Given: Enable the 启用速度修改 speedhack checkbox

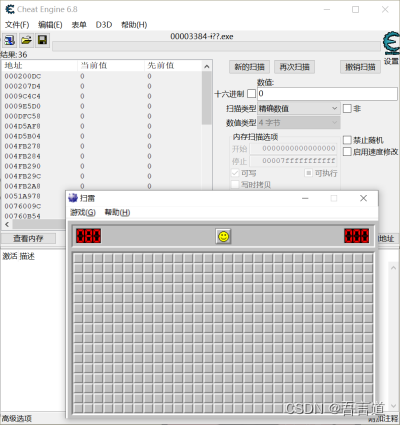Looking at the screenshot, I should click(347, 152).
